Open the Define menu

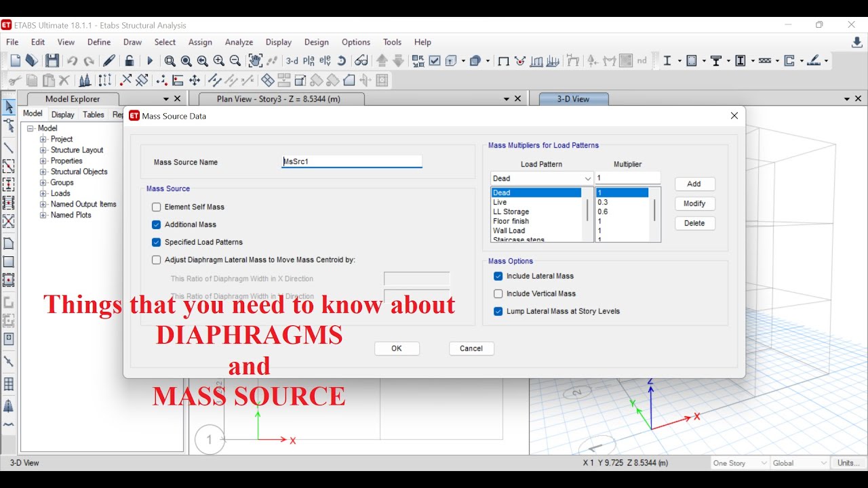99,42
